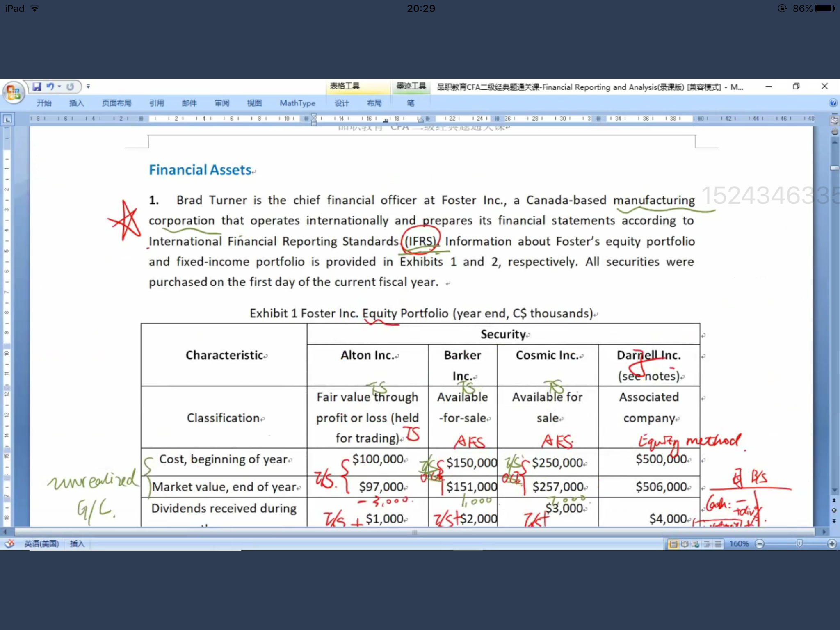Click the vertical scrollbar down arrow

tap(834, 491)
